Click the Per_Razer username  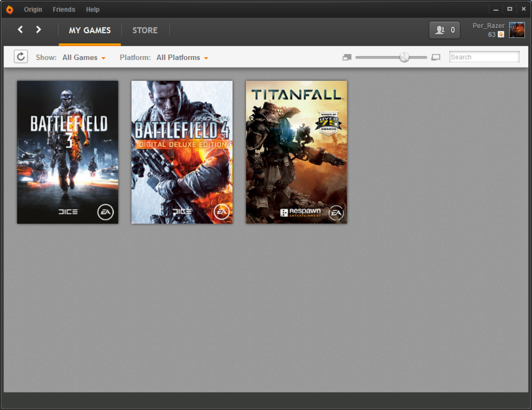point(488,26)
